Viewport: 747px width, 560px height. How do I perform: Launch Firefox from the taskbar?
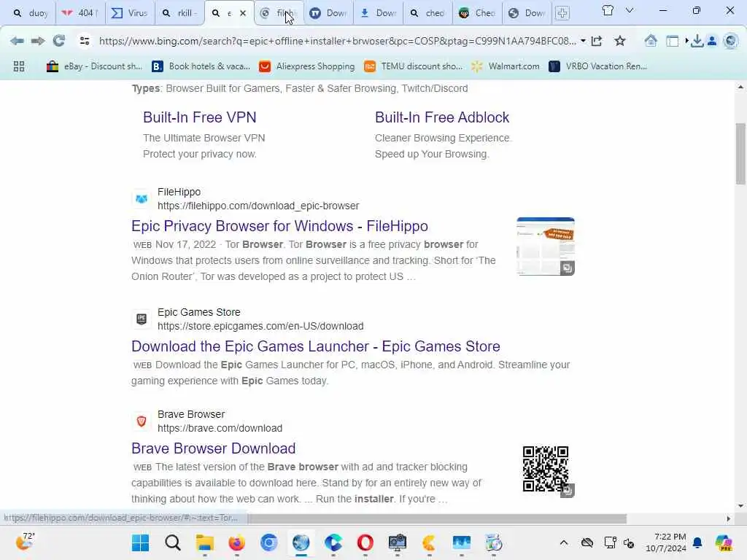[x=237, y=542]
